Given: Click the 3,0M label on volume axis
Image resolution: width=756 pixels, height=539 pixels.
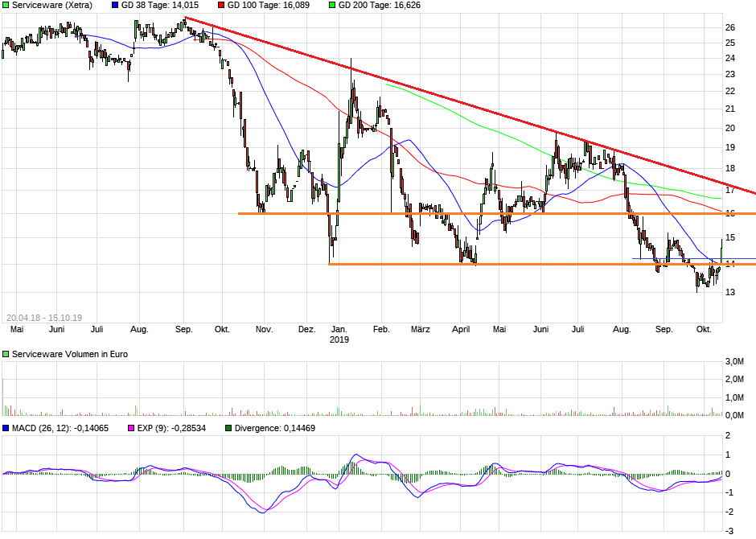Looking at the screenshot, I should pos(733,360).
